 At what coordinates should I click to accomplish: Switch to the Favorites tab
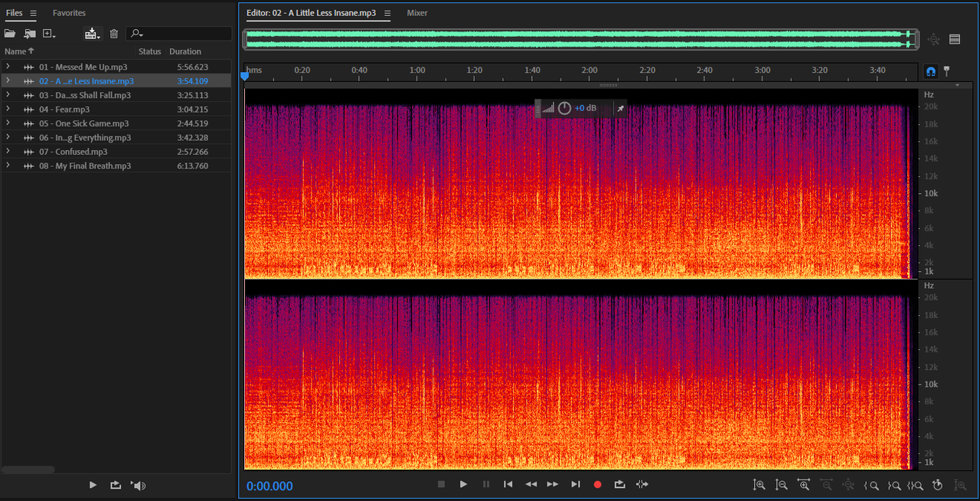69,13
